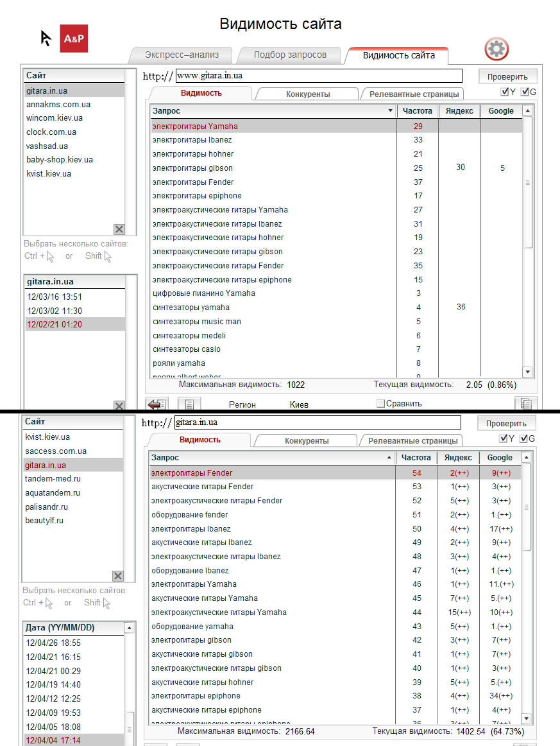Viewport: 560px width, 746px height.
Task: Open settings via the gear icon
Action: (x=496, y=49)
